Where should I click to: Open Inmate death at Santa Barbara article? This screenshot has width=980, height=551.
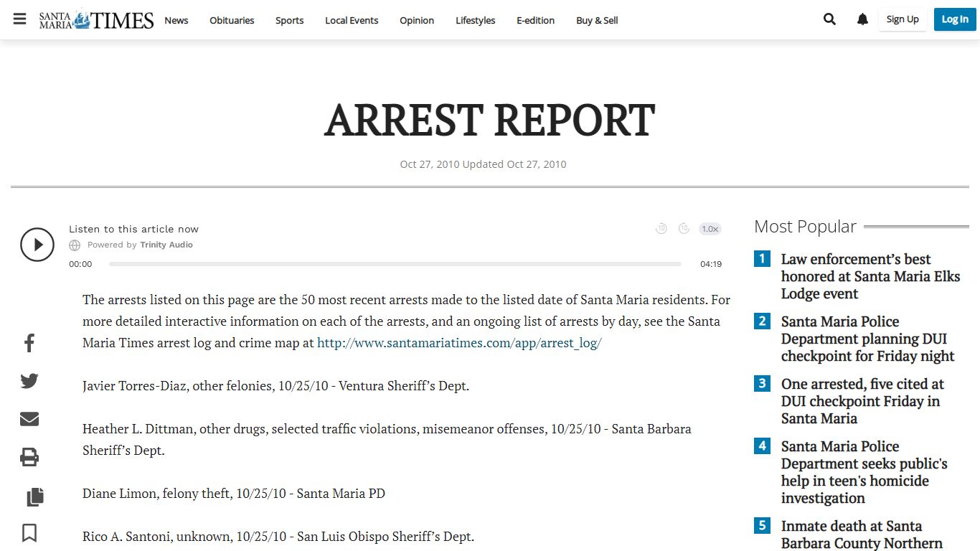point(862,534)
